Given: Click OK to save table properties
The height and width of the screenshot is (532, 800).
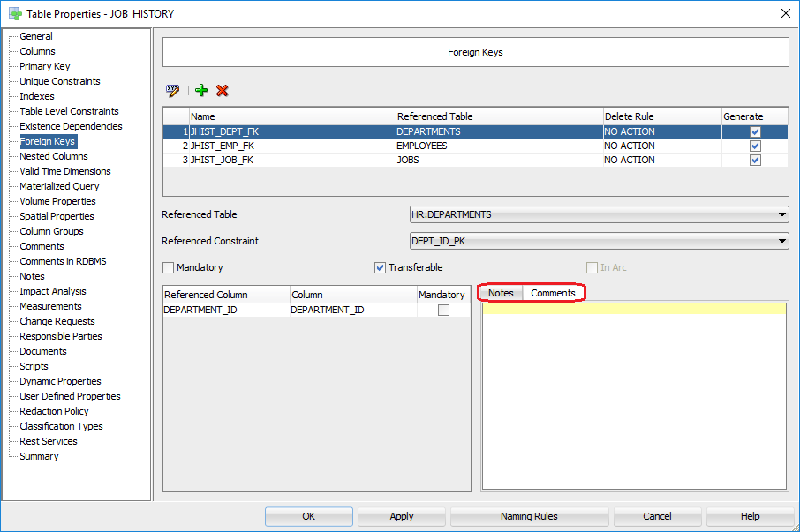Looking at the screenshot, I should point(308,516).
